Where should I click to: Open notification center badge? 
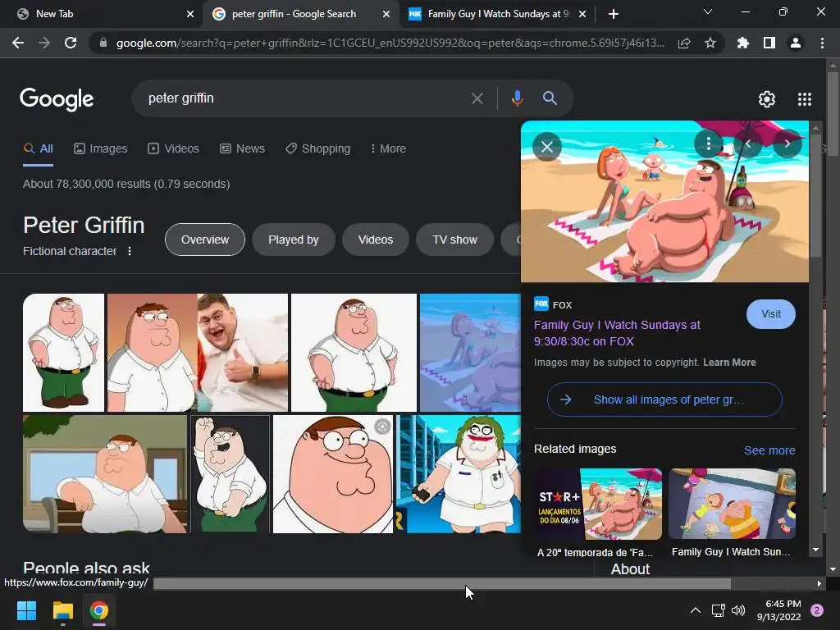(x=817, y=610)
